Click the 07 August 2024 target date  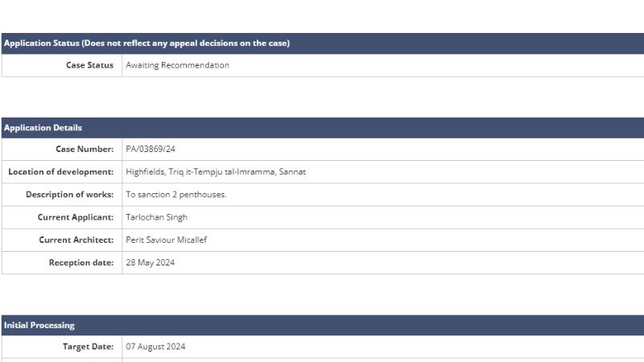pyautogui.click(x=155, y=347)
